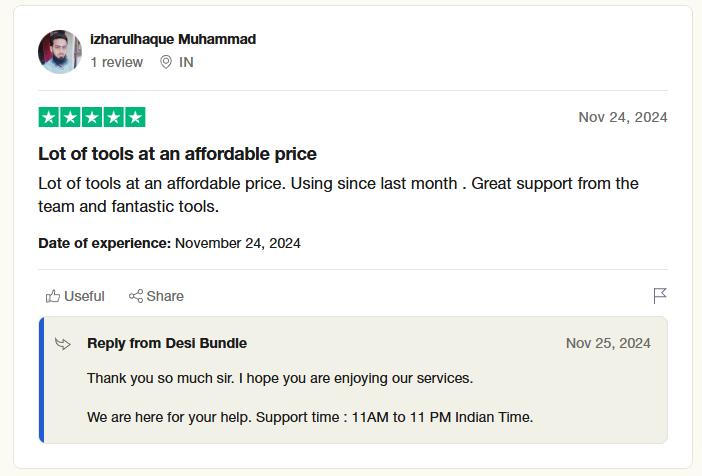Click the fifth green rating star

coord(135,117)
